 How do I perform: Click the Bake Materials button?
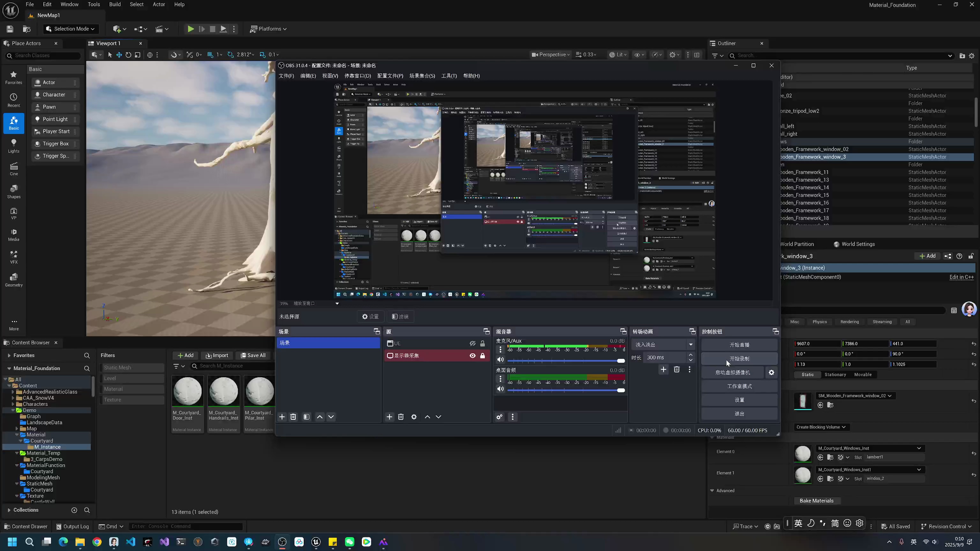tap(816, 501)
